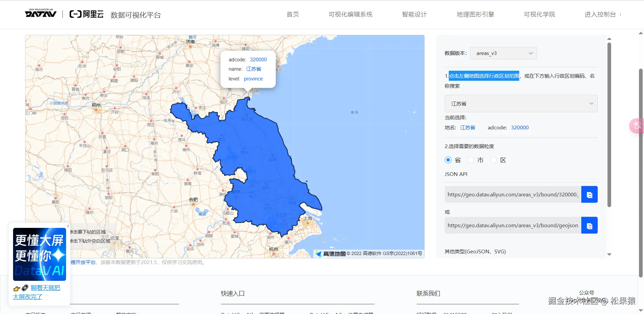
Task: Click the panel adcode value 320000
Action: (520, 128)
